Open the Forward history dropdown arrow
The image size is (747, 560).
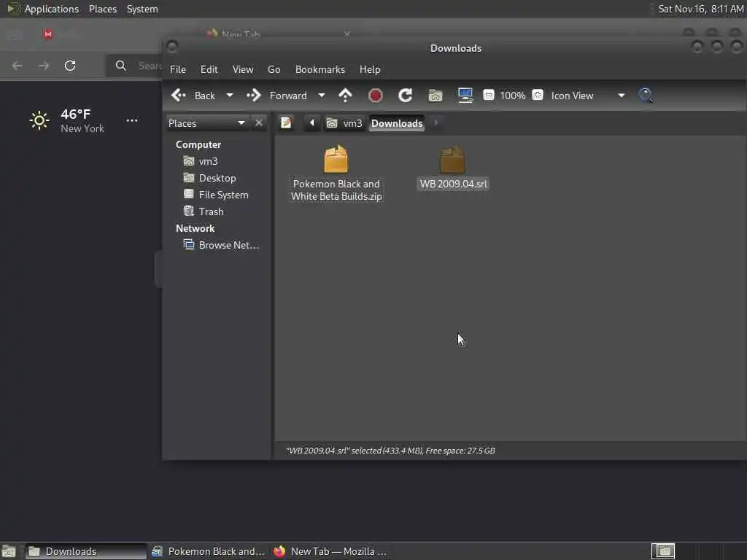pyautogui.click(x=322, y=96)
